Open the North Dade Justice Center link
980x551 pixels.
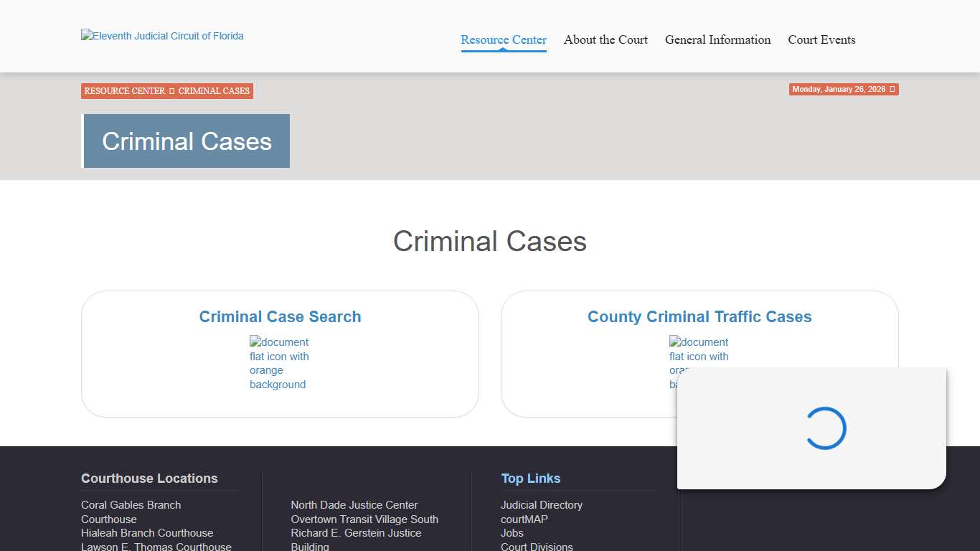[x=354, y=504]
